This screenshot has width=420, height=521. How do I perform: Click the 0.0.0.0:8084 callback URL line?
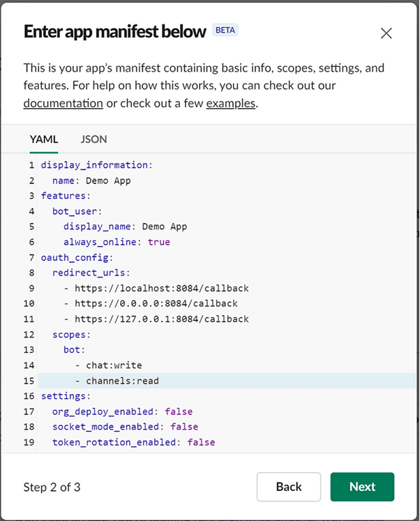pyautogui.click(x=156, y=303)
